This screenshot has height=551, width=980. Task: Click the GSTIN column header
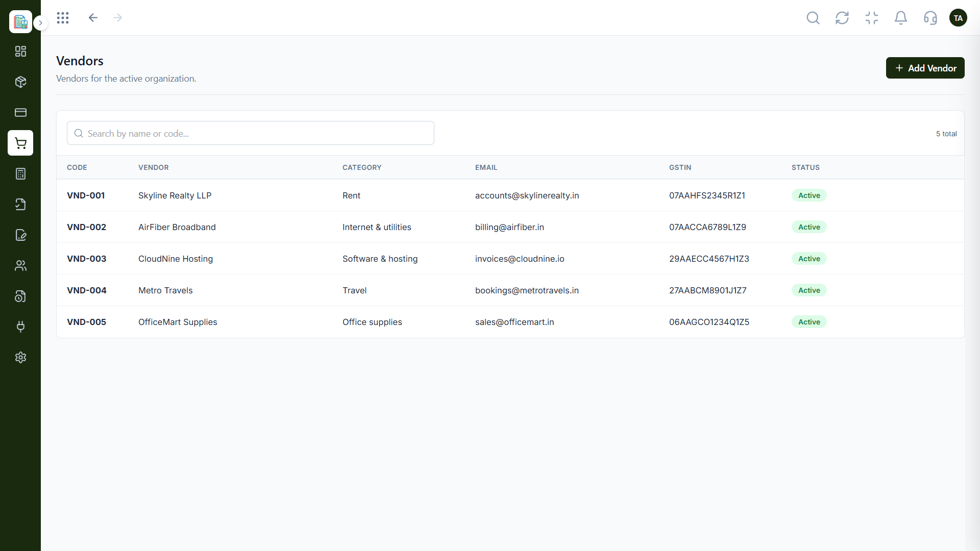click(x=680, y=167)
